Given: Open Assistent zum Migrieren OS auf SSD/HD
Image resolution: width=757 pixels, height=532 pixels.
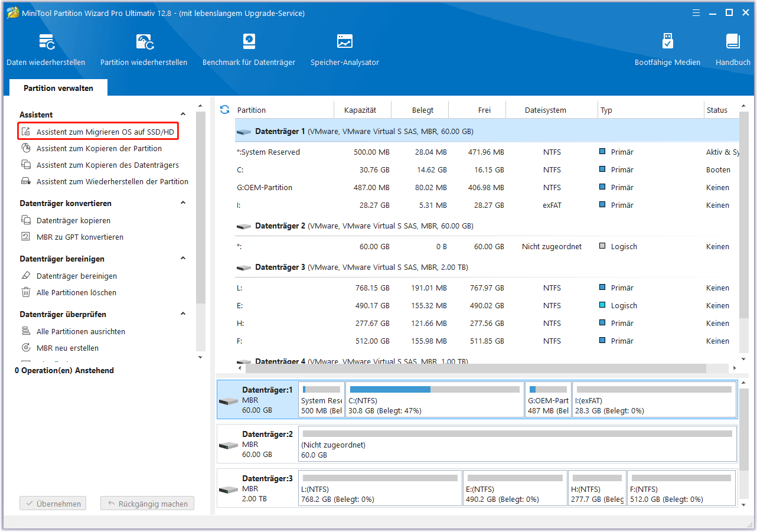Looking at the screenshot, I should (x=105, y=132).
